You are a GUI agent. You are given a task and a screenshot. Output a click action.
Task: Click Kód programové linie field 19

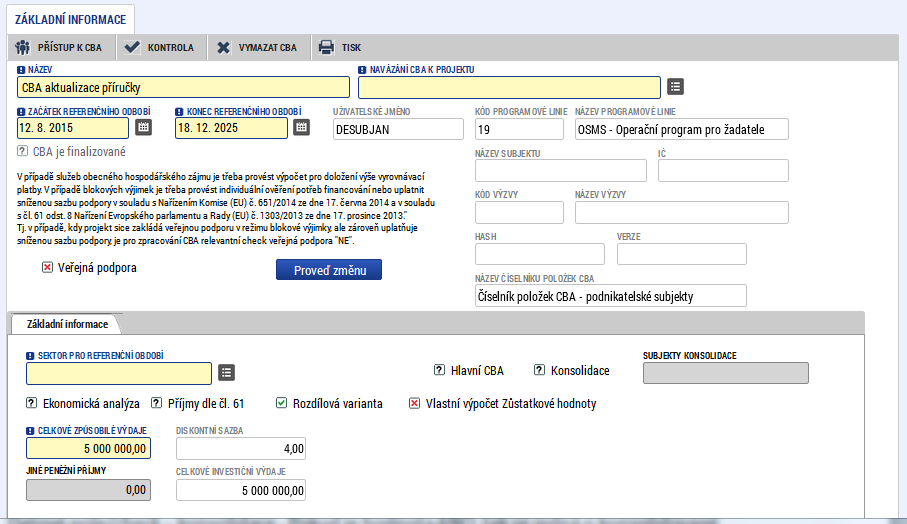[519, 129]
